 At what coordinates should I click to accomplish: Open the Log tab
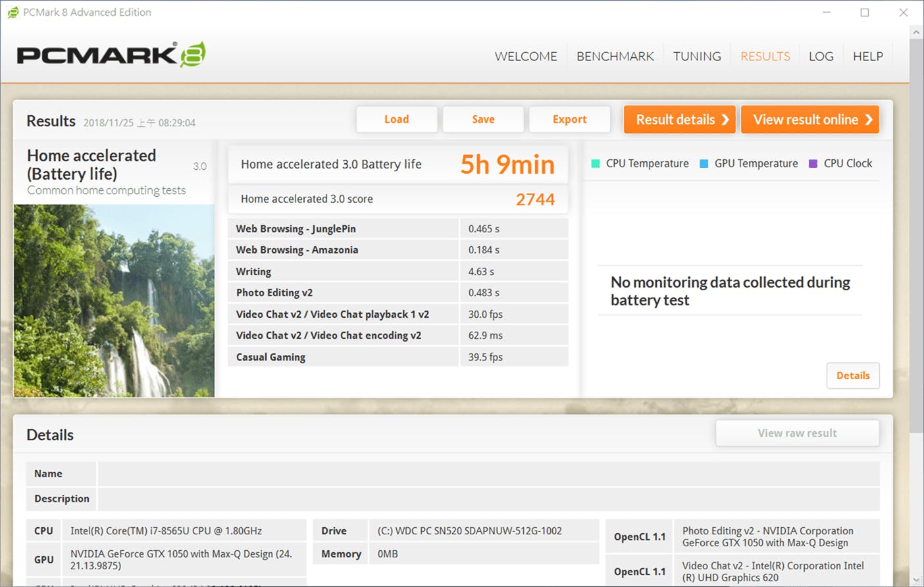coord(821,57)
